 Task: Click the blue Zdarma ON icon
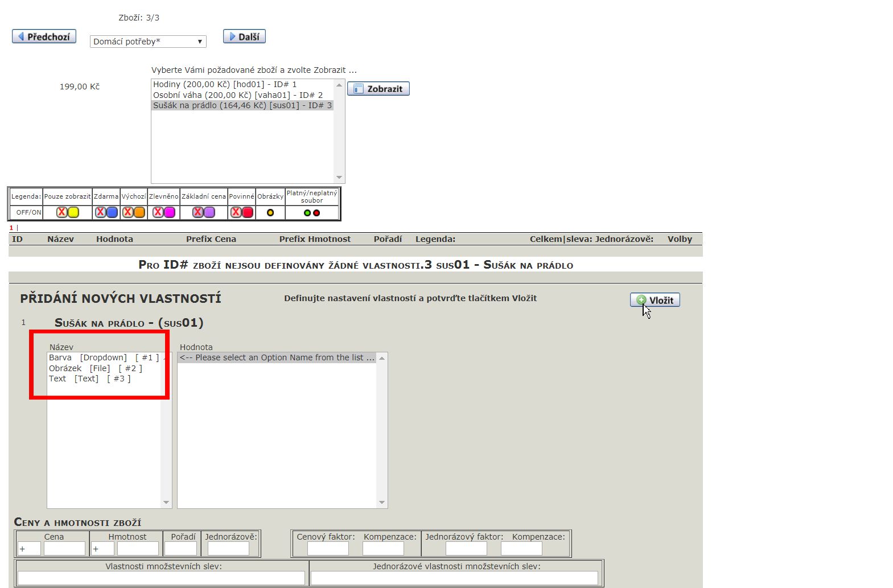pos(112,212)
